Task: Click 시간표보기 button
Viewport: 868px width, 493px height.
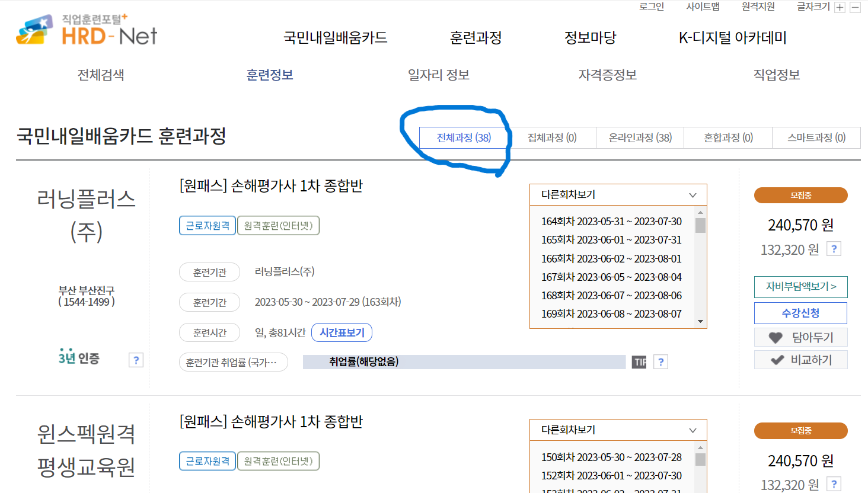Action: point(342,332)
